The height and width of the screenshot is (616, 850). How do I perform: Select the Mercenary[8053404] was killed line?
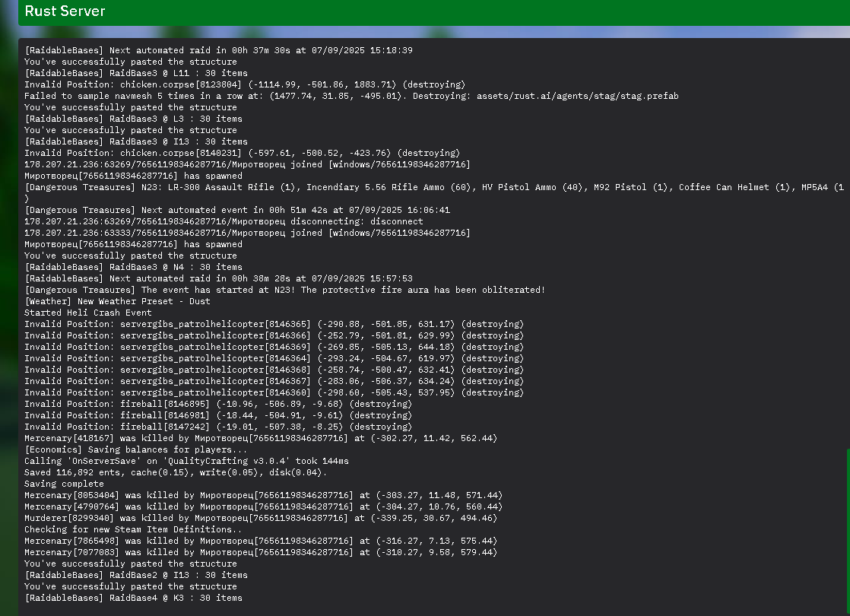click(x=264, y=494)
